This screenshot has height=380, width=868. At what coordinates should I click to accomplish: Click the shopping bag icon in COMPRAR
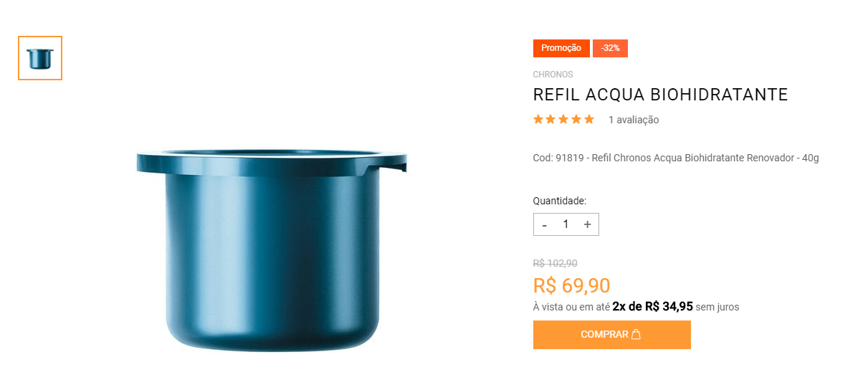point(636,335)
